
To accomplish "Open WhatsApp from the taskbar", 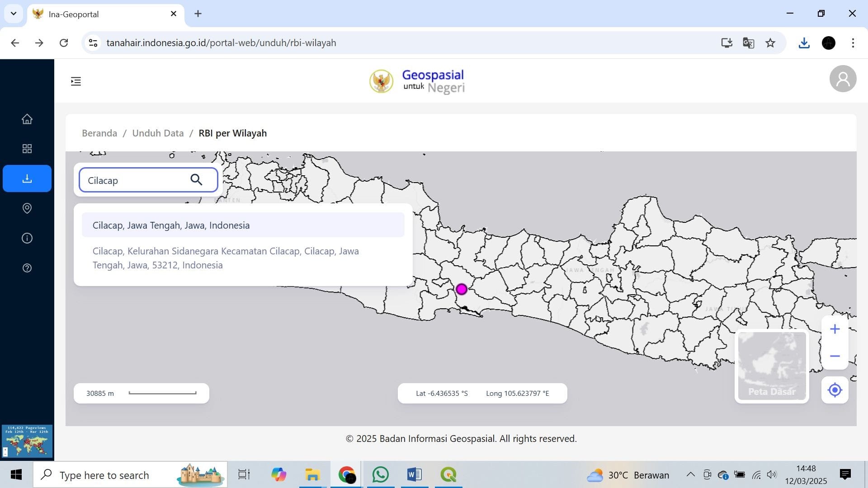I will pos(380,474).
